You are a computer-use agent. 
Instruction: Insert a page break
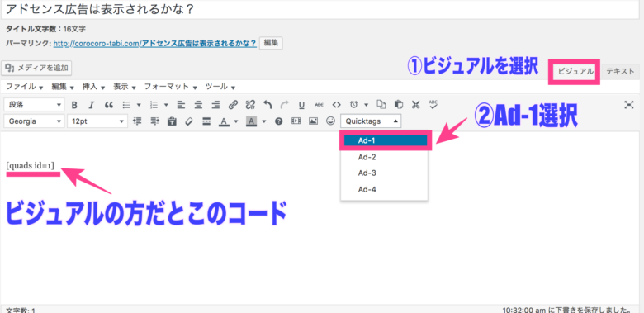(x=206, y=121)
